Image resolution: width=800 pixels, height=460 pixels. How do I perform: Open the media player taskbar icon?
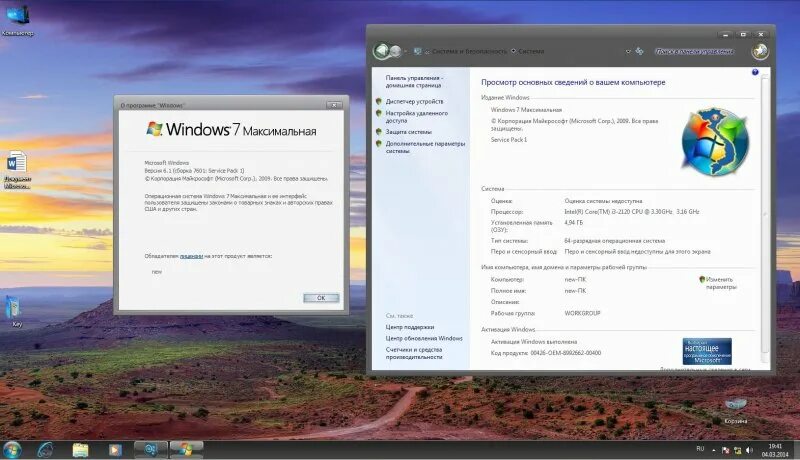click(x=115, y=450)
